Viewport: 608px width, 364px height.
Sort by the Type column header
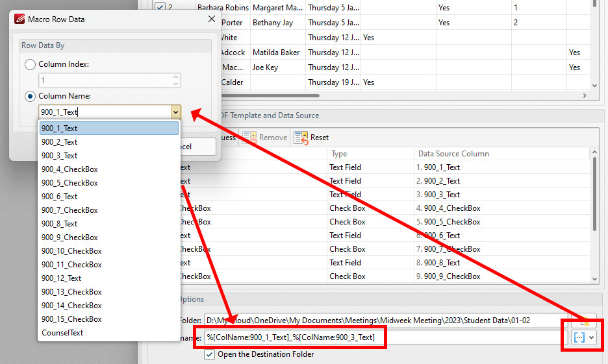point(370,154)
